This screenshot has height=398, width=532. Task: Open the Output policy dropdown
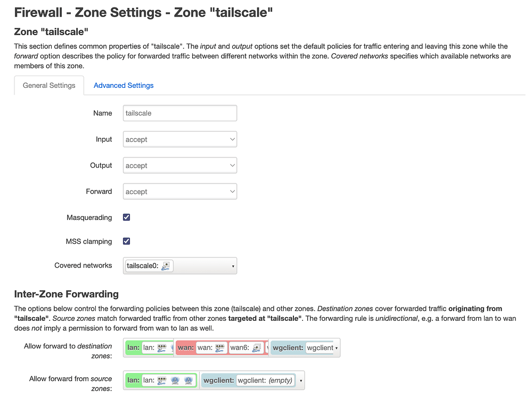[x=179, y=165]
